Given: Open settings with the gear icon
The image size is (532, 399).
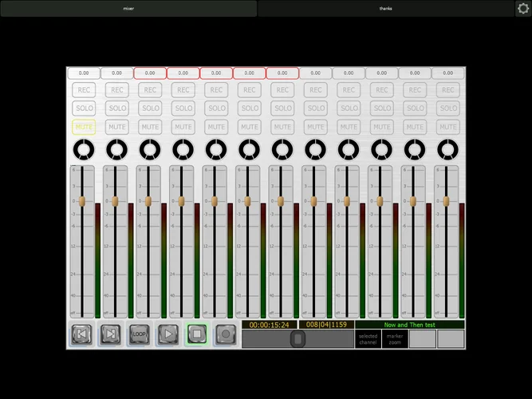Looking at the screenshot, I should click(522, 8).
